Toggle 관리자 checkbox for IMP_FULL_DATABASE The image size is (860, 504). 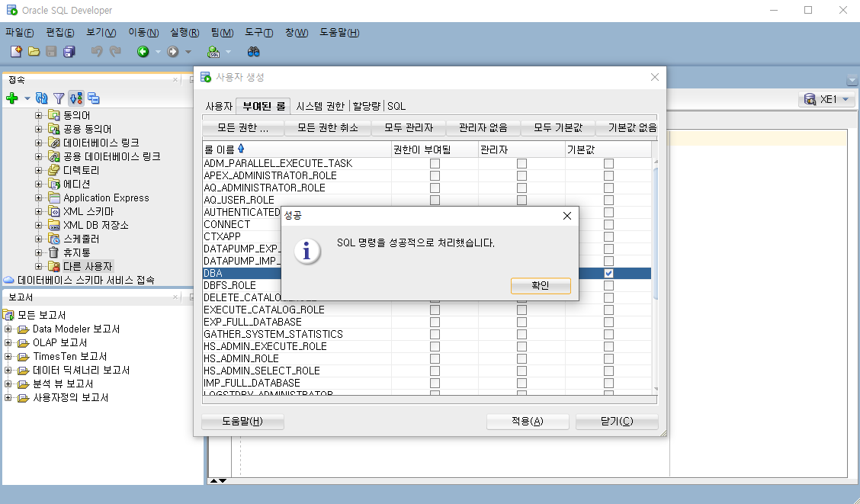(x=521, y=383)
